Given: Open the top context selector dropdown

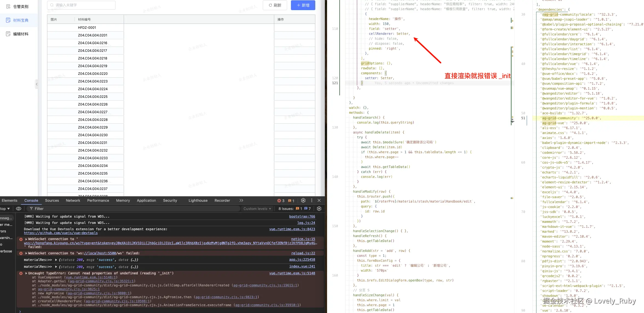Looking at the screenshot, I should (5, 209).
